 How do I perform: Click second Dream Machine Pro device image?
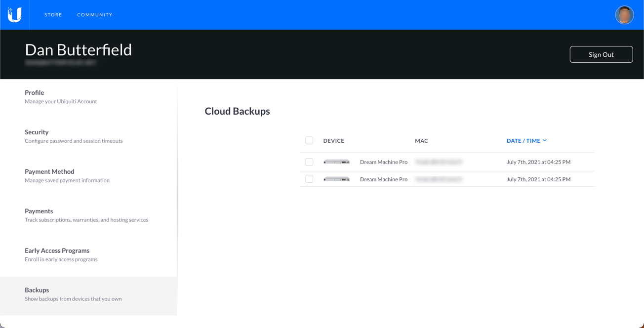337,179
